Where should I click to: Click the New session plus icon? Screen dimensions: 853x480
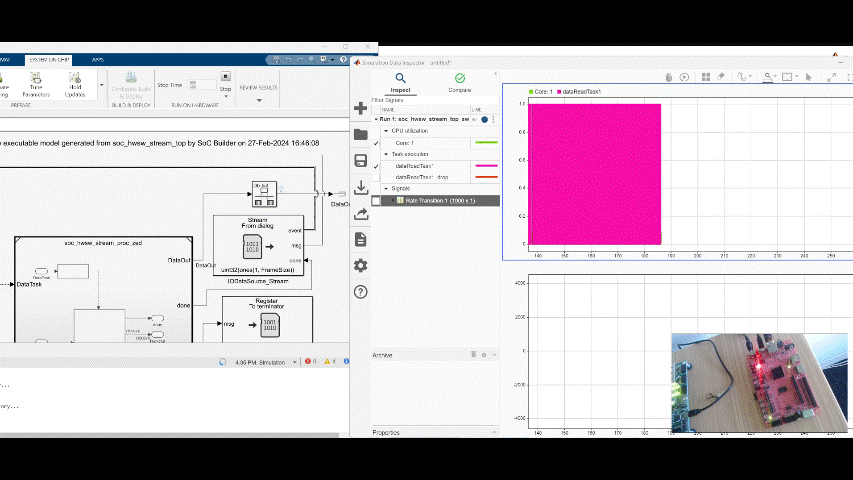361,108
